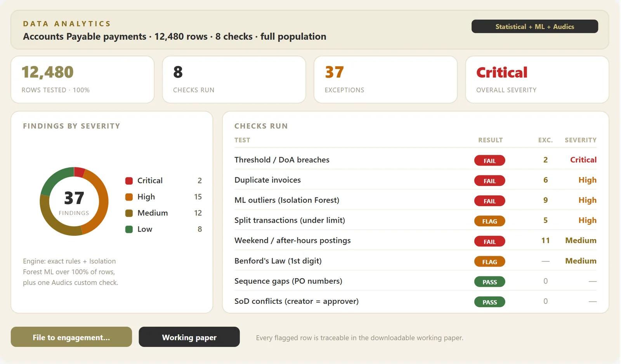Screen dimensions: 621x364
Task: Click exception count 2 for Threshold breaches
Action: [x=545, y=160]
